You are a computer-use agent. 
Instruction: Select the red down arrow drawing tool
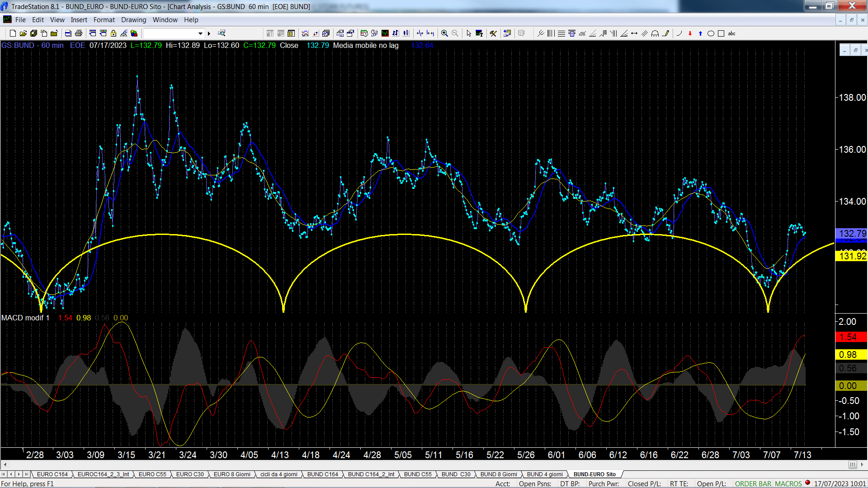[690, 33]
